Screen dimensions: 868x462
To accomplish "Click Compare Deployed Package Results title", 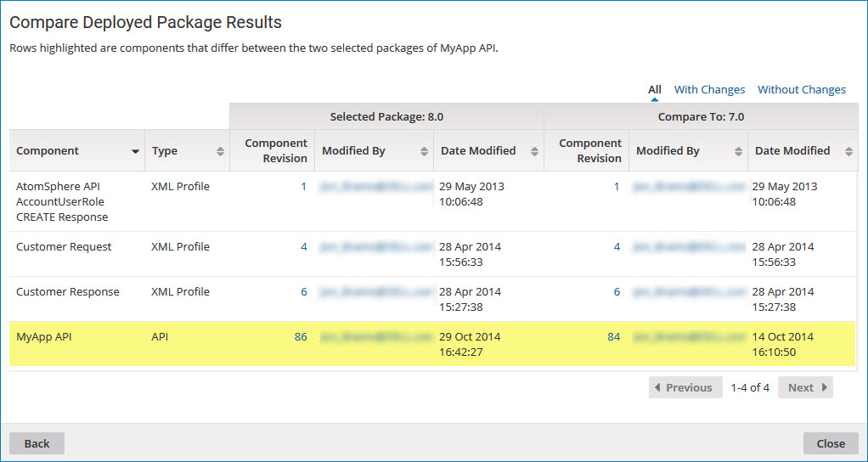I will (145, 22).
